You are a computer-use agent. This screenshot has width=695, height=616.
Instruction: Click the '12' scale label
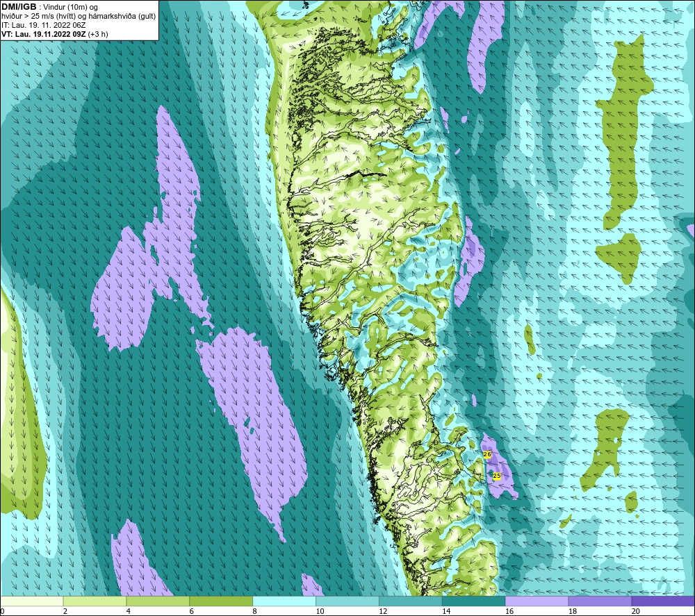pos(383,612)
